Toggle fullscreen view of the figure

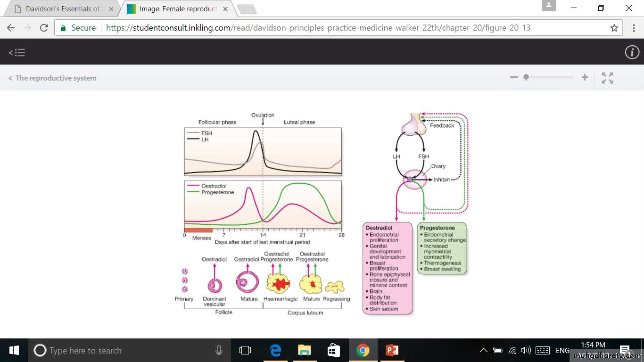607,78
